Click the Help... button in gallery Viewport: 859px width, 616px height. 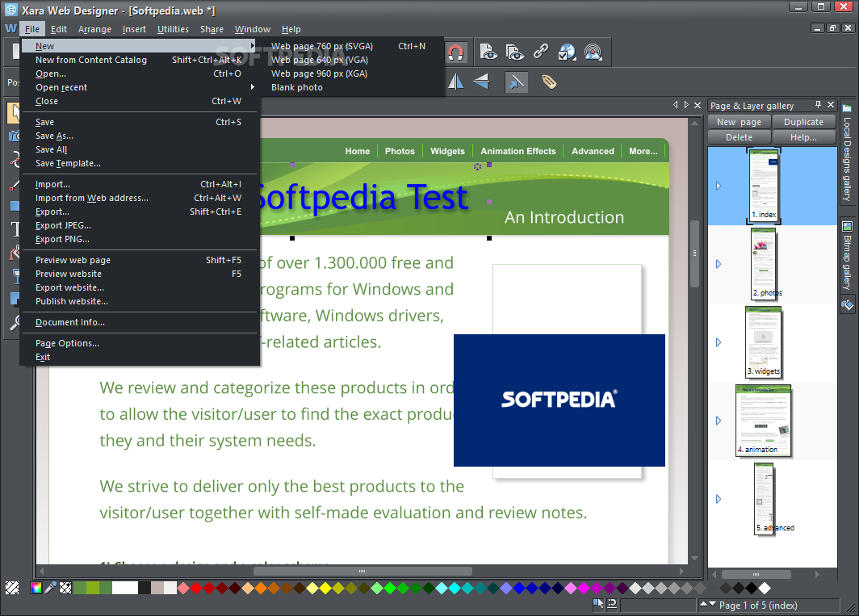(x=803, y=137)
